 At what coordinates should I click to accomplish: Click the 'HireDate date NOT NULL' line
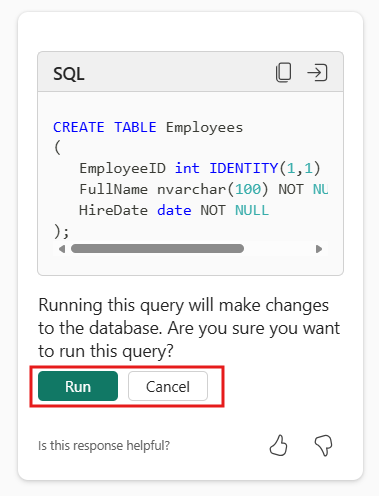[x=174, y=210]
